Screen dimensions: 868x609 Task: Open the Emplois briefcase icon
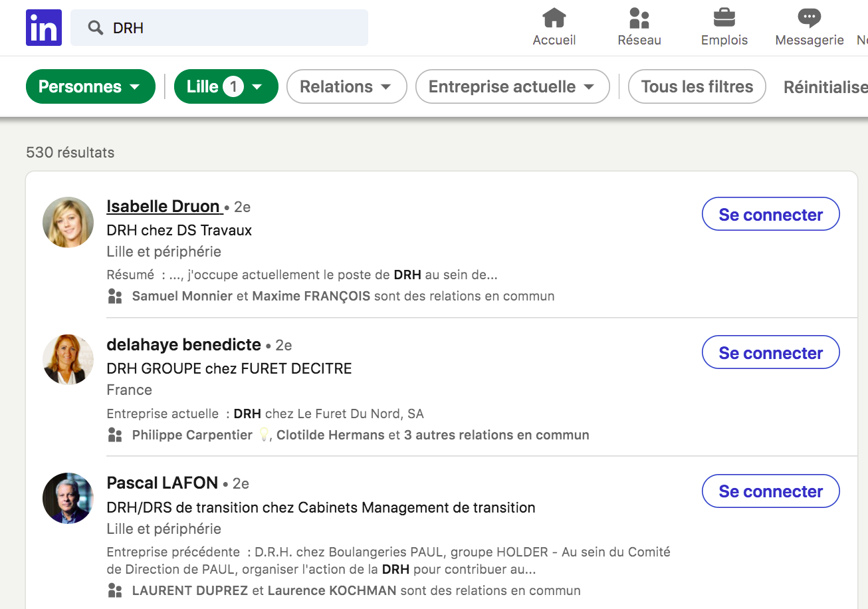[724, 19]
